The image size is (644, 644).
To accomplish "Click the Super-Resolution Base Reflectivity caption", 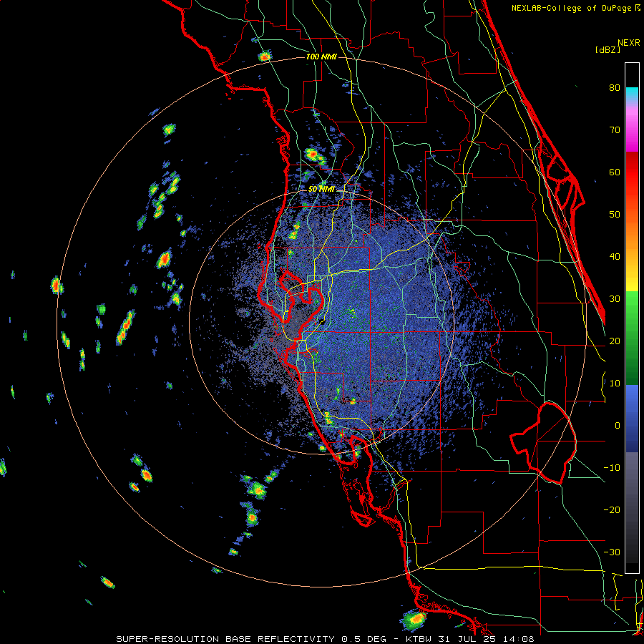I will coord(325,639).
